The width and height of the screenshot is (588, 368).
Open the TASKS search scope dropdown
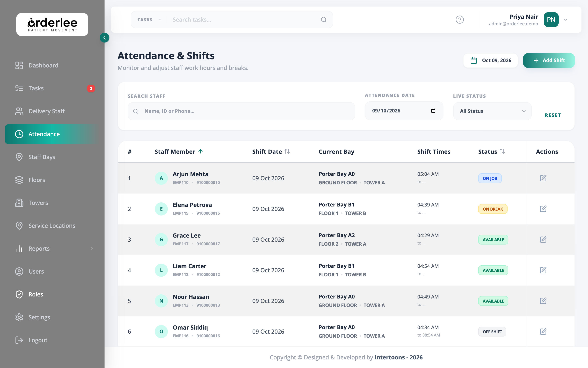(149, 20)
